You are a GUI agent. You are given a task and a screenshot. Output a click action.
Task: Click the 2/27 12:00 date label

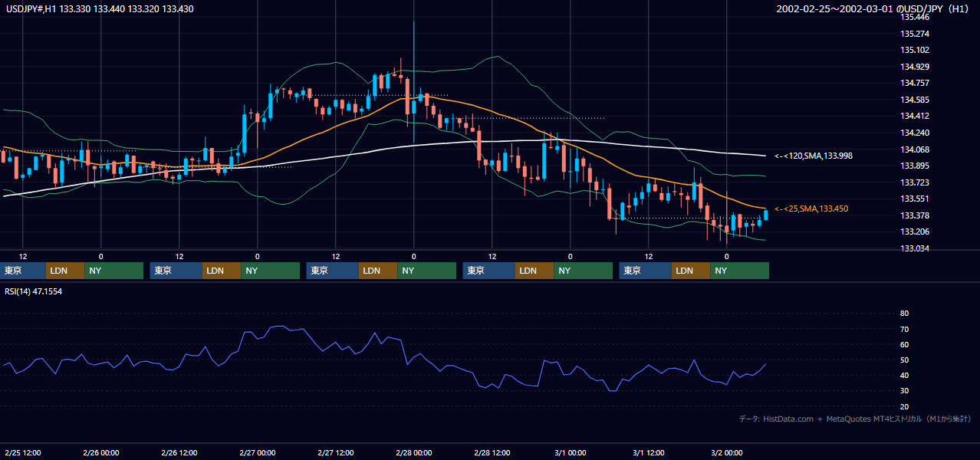pyautogui.click(x=335, y=453)
